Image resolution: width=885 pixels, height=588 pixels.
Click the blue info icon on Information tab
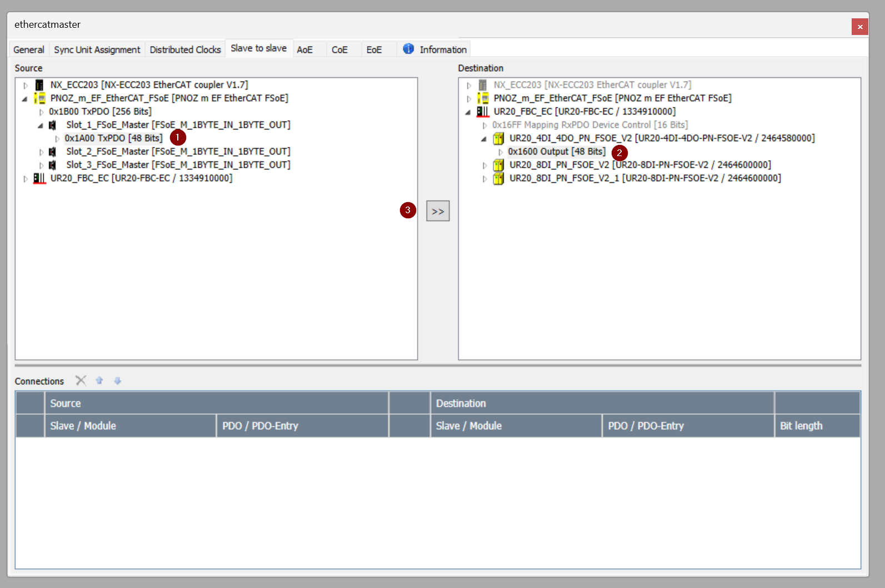(408, 49)
